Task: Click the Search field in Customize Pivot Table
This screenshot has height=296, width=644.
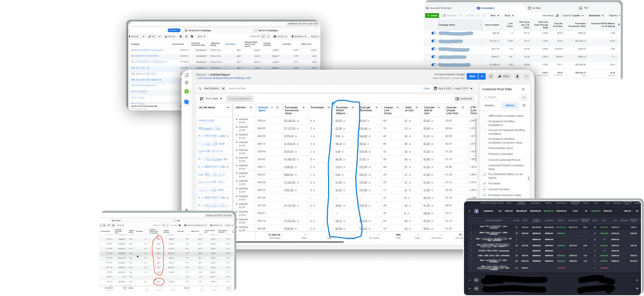Action: [501, 97]
